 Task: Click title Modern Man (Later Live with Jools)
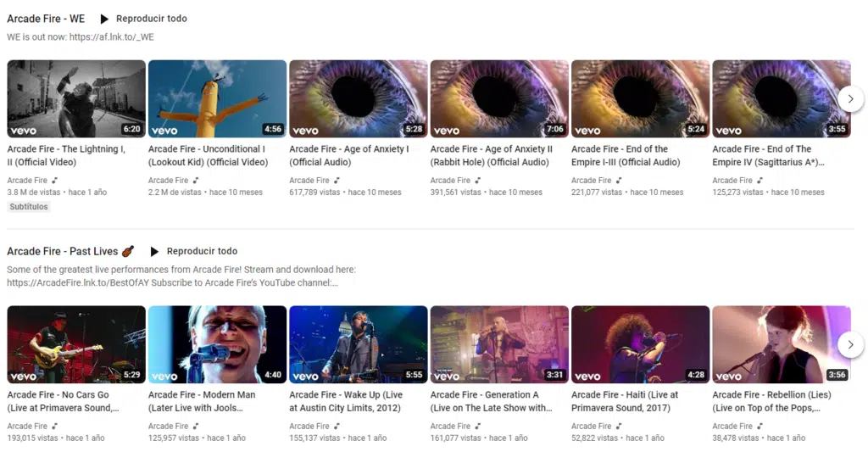click(x=202, y=402)
